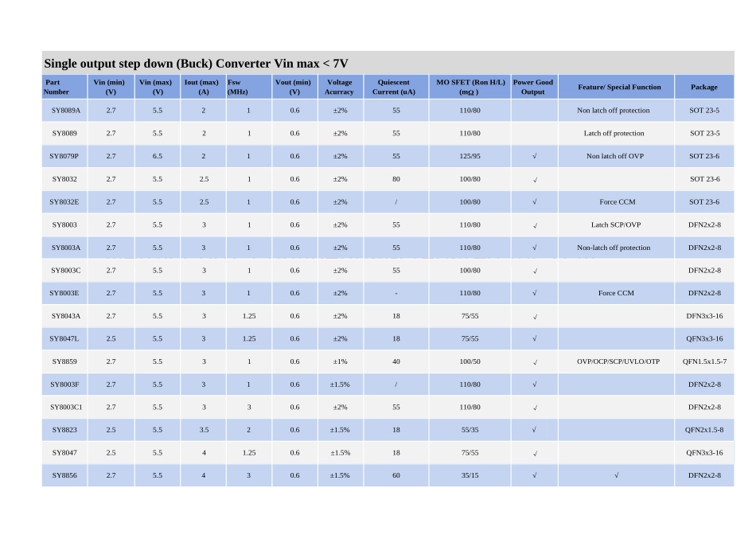Click the "MO SFET (Ron H/L)" header
This screenshot has width=756, height=535.
pos(470,87)
